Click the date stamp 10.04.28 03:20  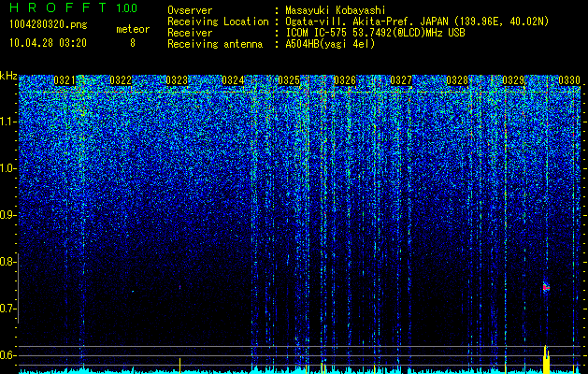48,43
